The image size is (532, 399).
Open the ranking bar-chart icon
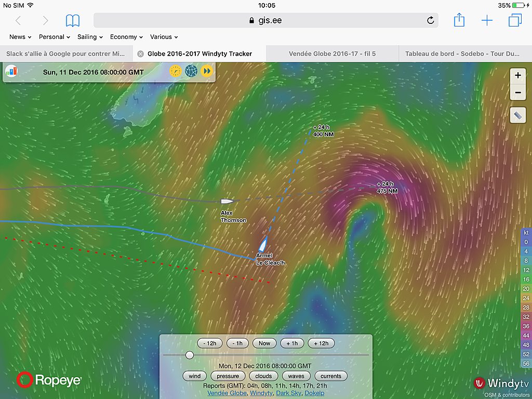click(x=11, y=71)
